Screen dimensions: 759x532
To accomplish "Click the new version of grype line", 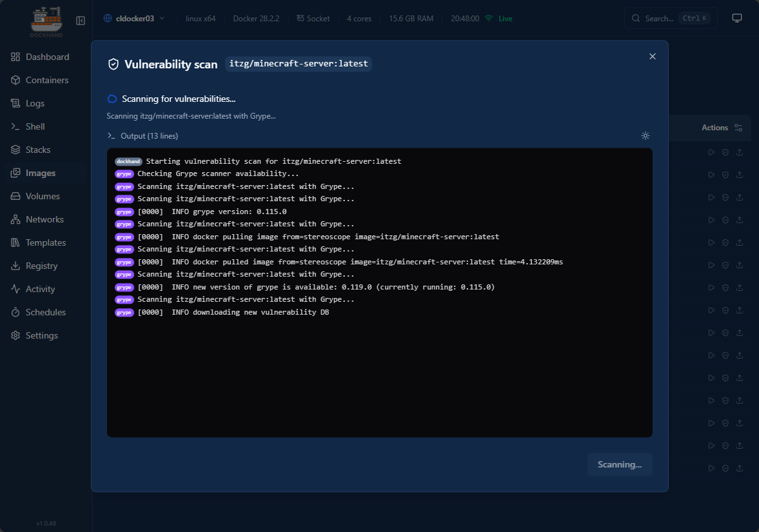I will 316,287.
